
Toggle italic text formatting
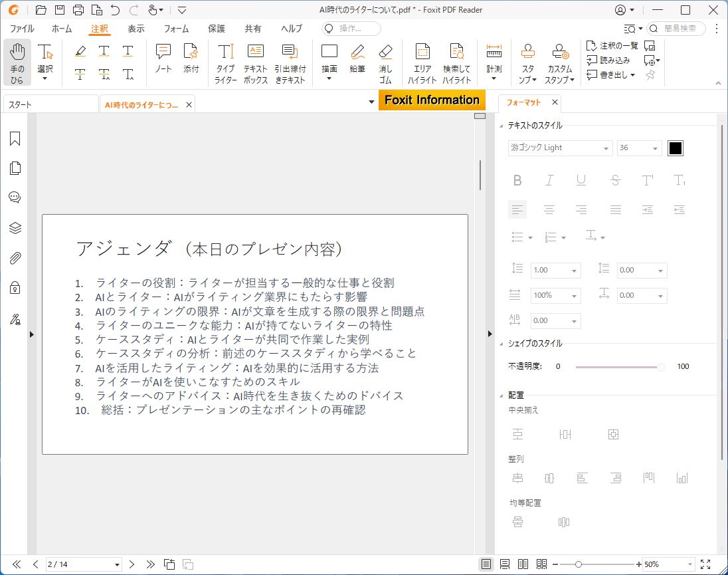(x=549, y=180)
